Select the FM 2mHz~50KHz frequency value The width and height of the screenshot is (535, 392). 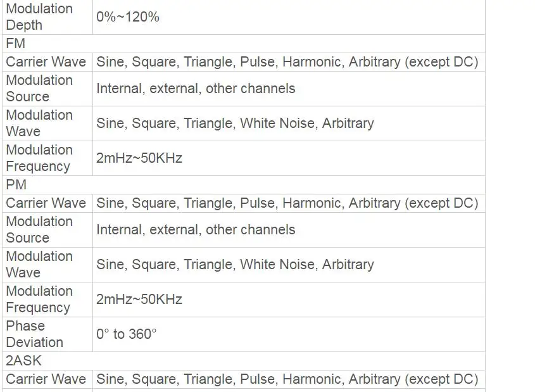click(x=139, y=158)
